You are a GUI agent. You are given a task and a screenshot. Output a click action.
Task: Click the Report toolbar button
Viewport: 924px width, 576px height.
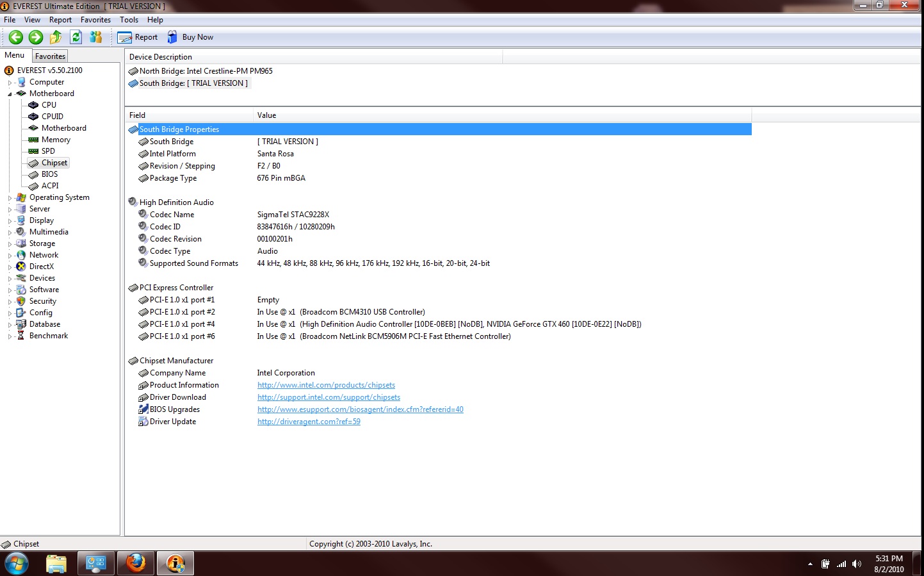pos(138,37)
